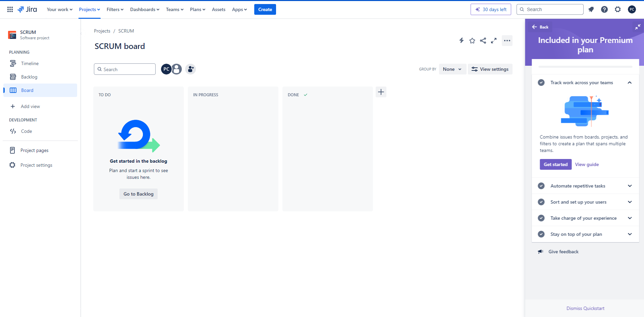Open Project settings in the sidebar
Screen dimensions: 644x317
pos(40,165)
